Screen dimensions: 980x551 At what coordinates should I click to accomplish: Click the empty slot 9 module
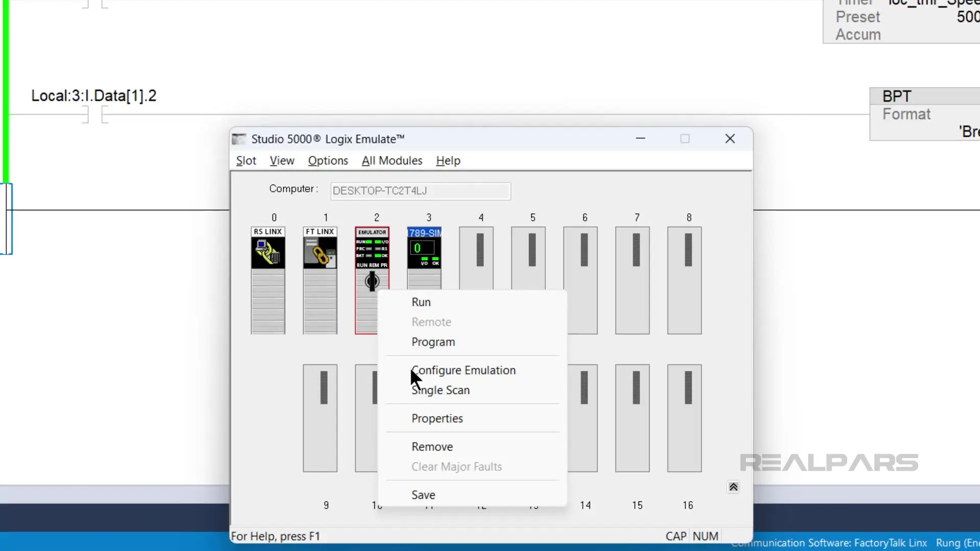320,418
